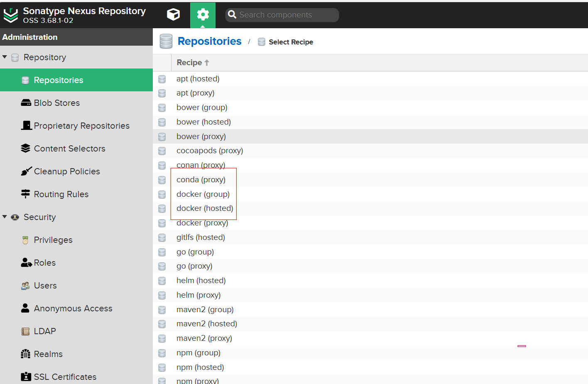Open Routing Rules page

(x=76, y=194)
